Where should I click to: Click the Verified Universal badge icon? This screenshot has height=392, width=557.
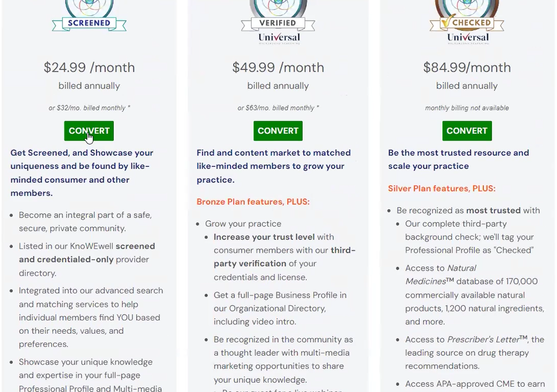pyautogui.click(x=278, y=22)
